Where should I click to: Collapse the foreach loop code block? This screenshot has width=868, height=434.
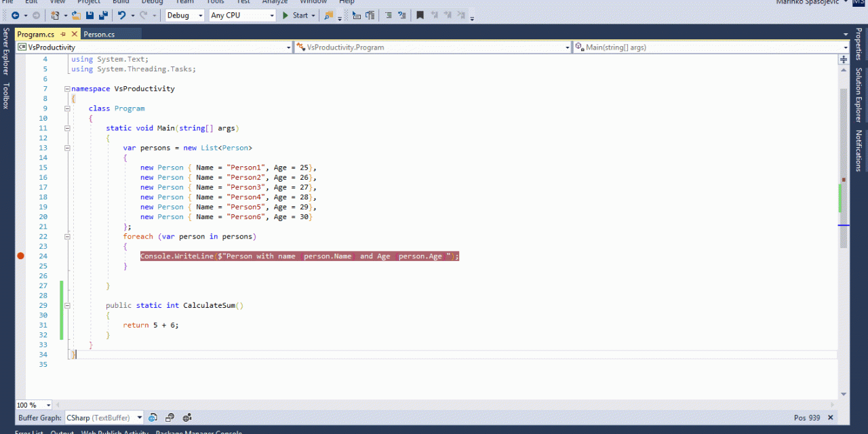click(66, 237)
